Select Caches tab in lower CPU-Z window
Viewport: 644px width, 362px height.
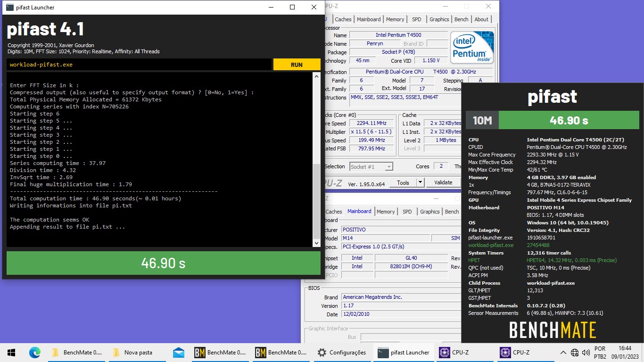pyautogui.click(x=334, y=212)
